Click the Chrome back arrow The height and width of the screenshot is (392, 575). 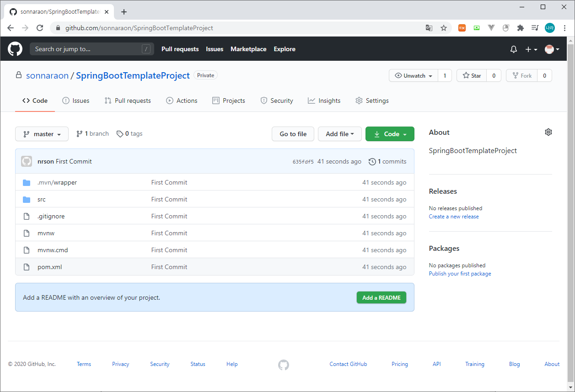point(11,28)
